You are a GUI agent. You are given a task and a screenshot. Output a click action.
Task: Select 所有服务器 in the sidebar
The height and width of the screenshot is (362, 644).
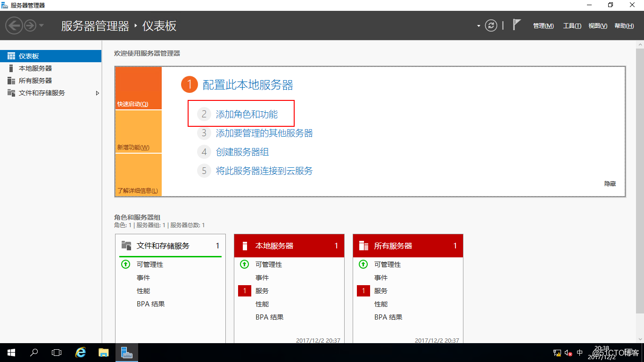(x=51, y=81)
